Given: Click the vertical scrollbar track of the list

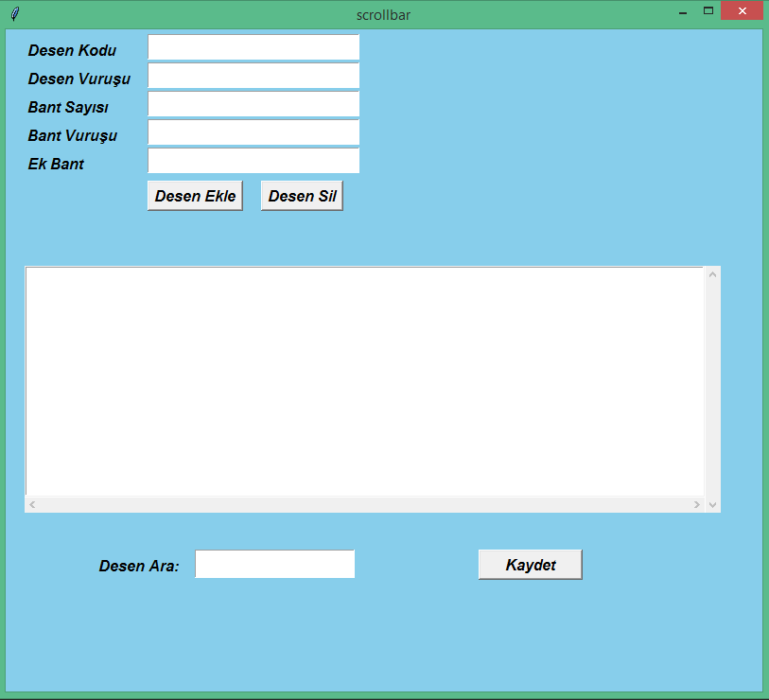Looking at the screenshot, I should pyautogui.click(x=712, y=388).
